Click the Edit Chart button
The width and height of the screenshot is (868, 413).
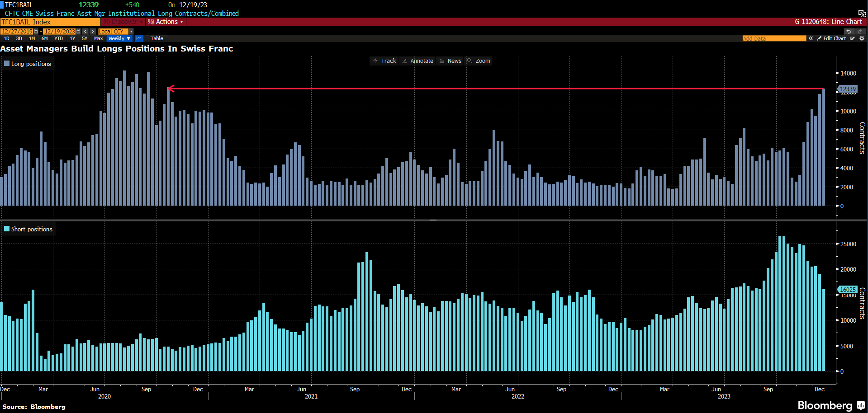click(x=831, y=38)
